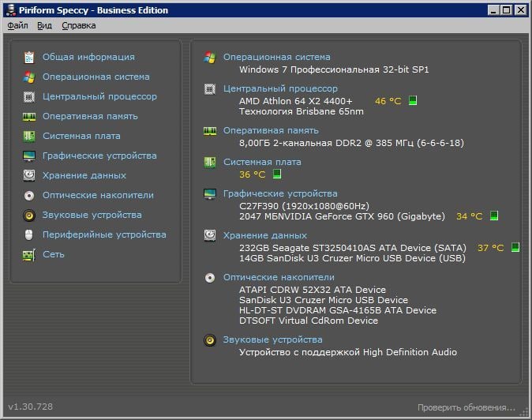
Task: Click the monitor icon in the sidebar
Action: [x=29, y=156]
